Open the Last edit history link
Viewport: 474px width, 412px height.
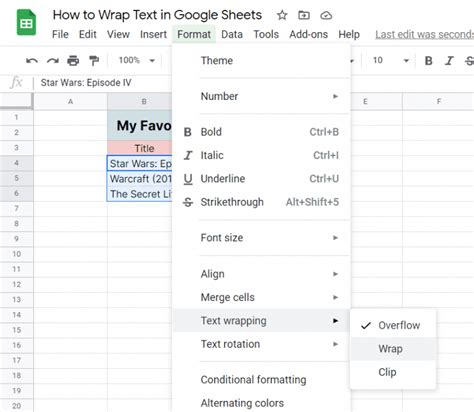point(424,35)
